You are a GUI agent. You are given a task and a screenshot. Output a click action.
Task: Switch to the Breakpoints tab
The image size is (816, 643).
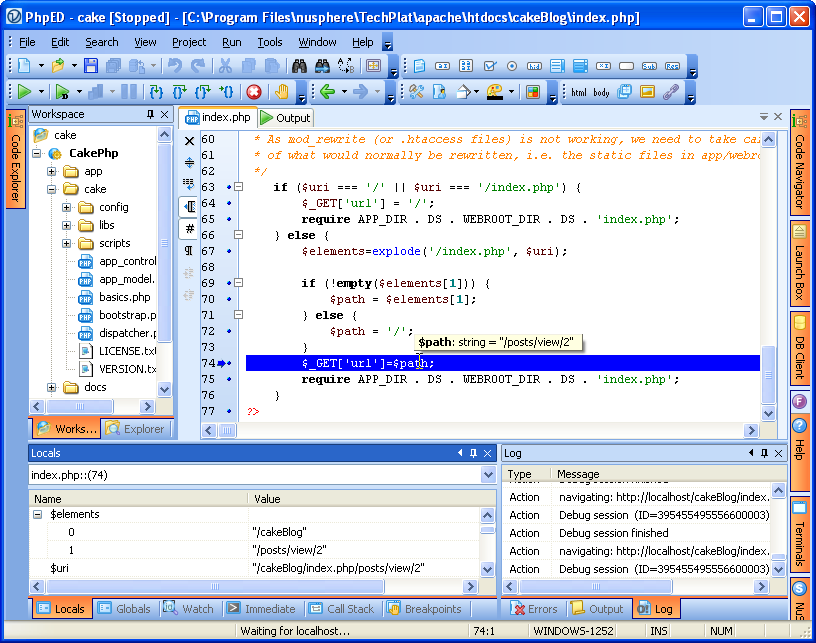coord(425,608)
